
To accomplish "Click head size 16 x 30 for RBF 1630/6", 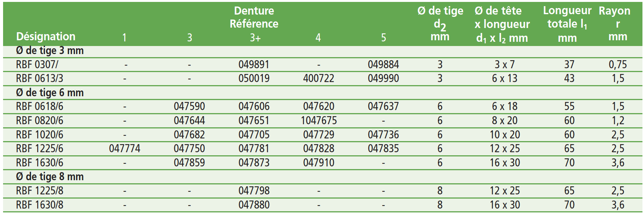I will click(505, 163).
